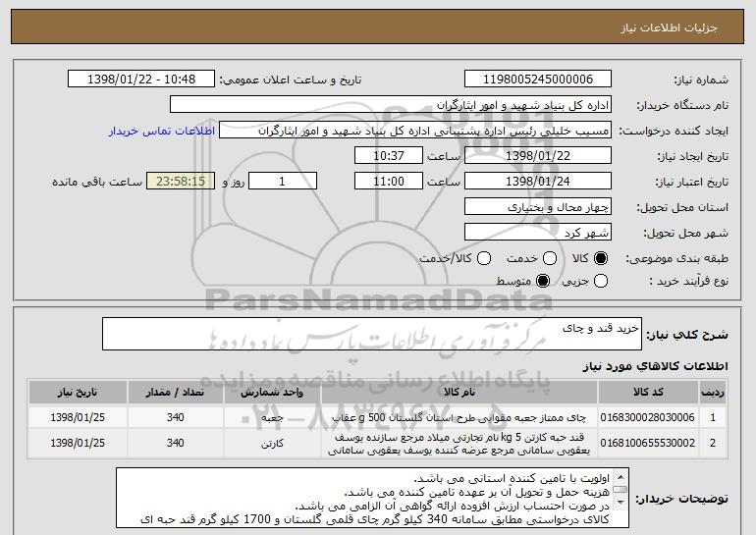Click the تعداد / مقدار column header
This screenshot has height=535, width=756.
coord(176,392)
